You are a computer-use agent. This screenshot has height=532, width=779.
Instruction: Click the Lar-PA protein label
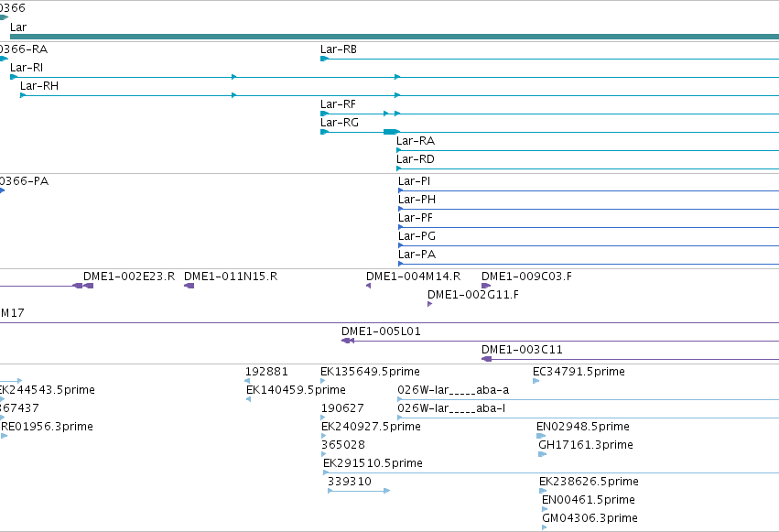(x=417, y=255)
